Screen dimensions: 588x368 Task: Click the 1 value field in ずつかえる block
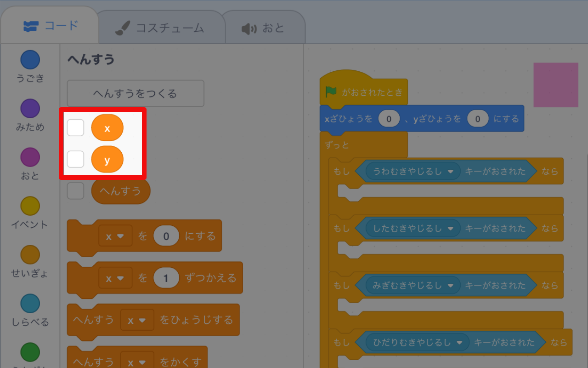(x=166, y=278)
